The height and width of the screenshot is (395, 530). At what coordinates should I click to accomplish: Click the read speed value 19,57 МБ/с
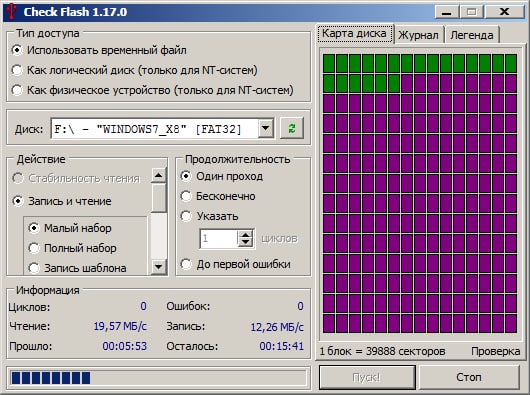(x=120, y=326)
